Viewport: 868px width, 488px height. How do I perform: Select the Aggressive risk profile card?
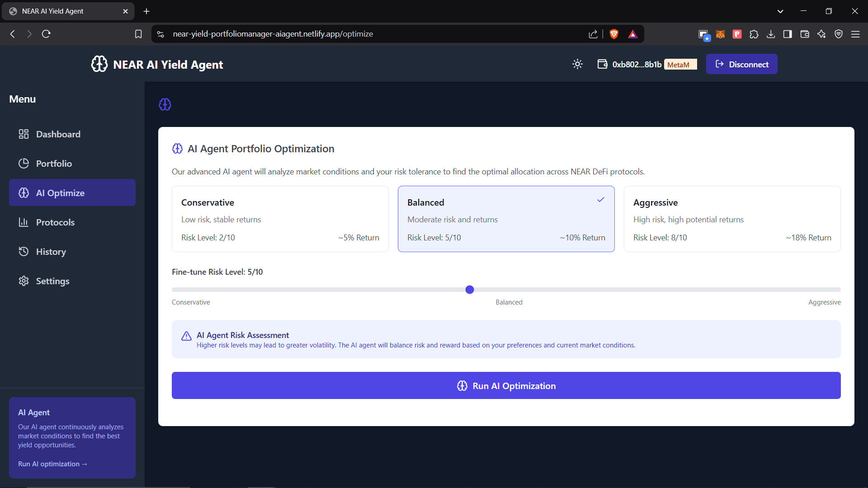click(x=732, y=219)
